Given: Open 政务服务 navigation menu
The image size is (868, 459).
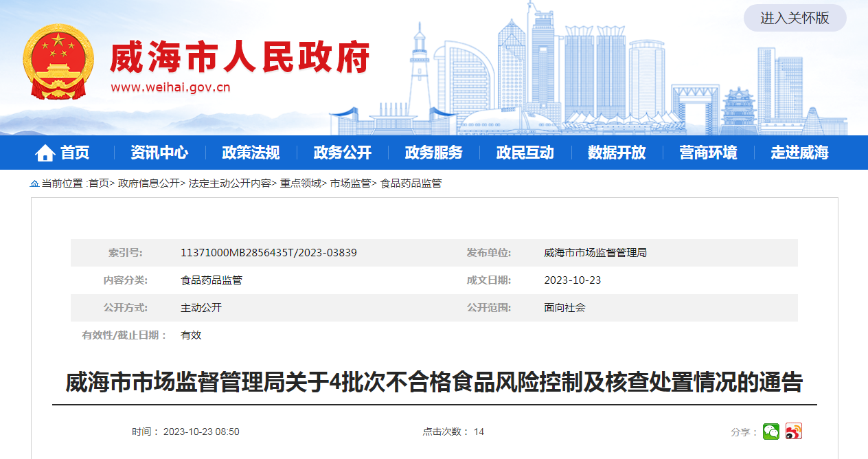Looking at the screenshot, I should (x=433, y=153).
